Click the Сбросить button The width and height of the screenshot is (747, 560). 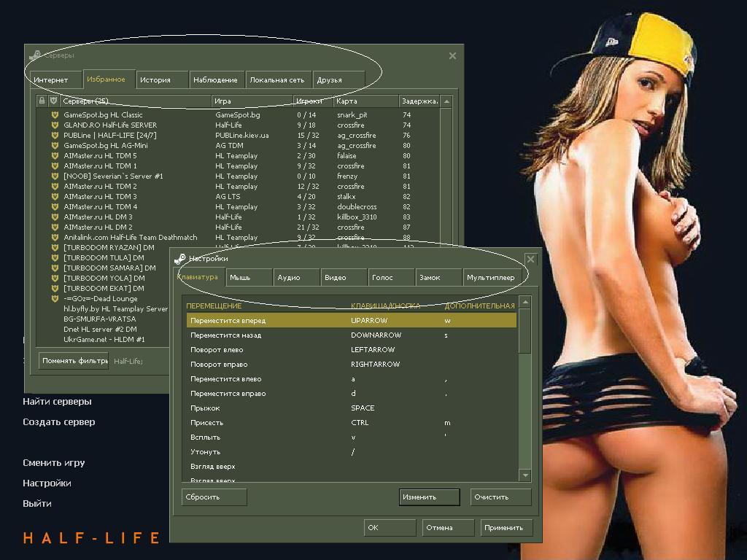(214, 497)
